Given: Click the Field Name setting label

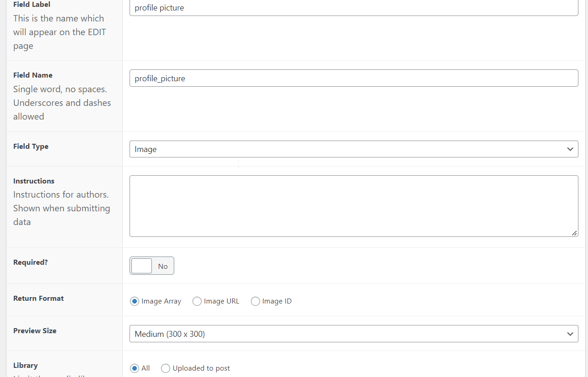Looking at the screenshot, I should click(33, 75).
